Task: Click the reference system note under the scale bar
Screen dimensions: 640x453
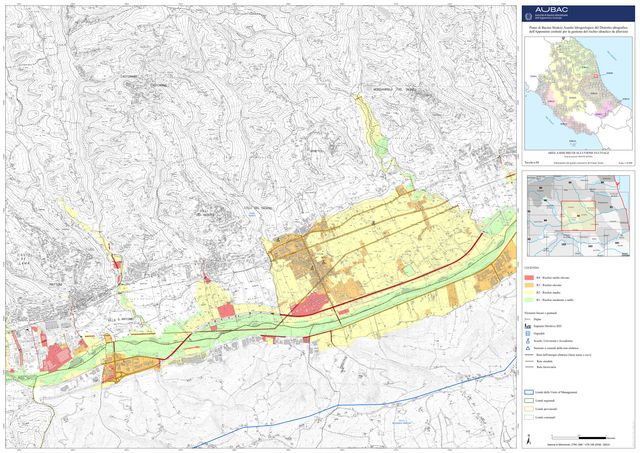Action: point(579,444)
